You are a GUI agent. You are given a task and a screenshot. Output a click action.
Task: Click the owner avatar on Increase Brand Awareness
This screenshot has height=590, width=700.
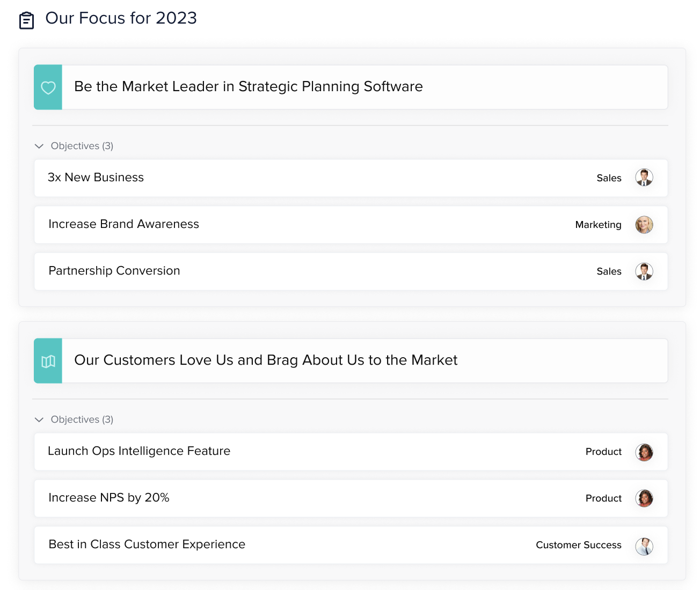click(x=644, y=225)
